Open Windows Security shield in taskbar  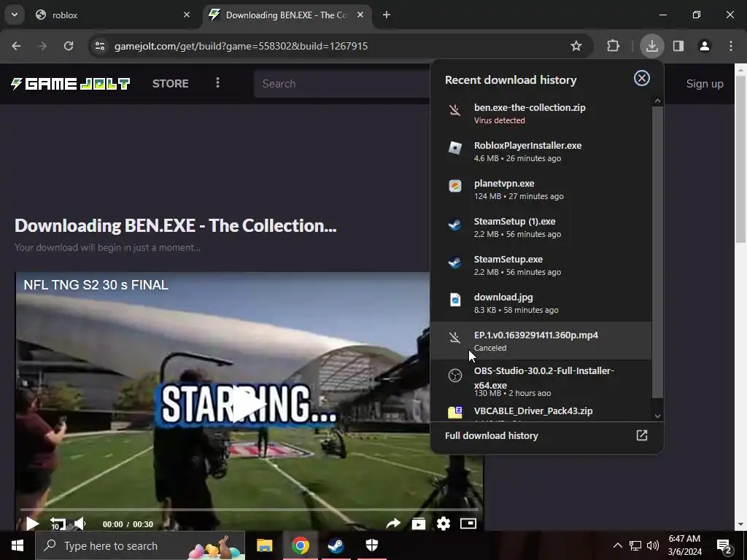tap(372, 545)
